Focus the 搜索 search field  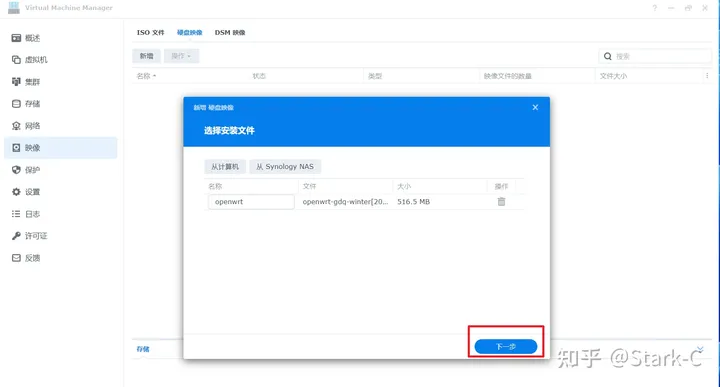[655, 56]
